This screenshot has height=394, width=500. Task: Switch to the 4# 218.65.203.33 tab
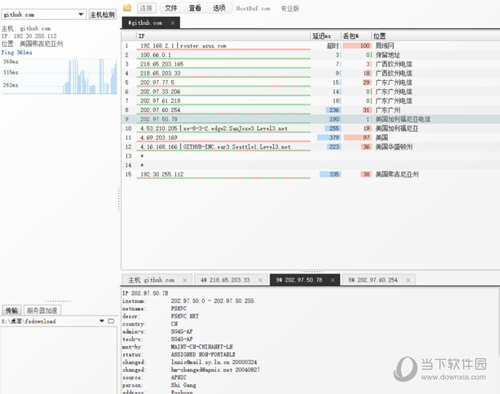point(231,280)
